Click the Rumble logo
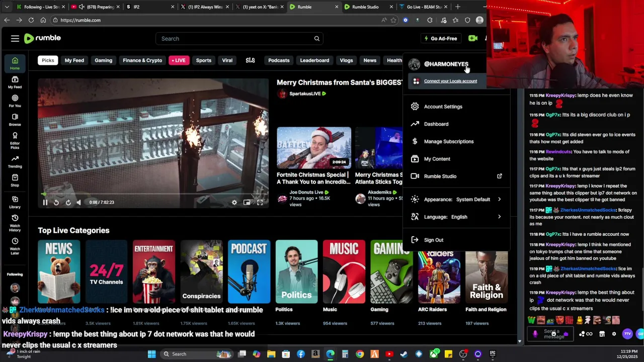The image size is (644, 362). point(42,38)
